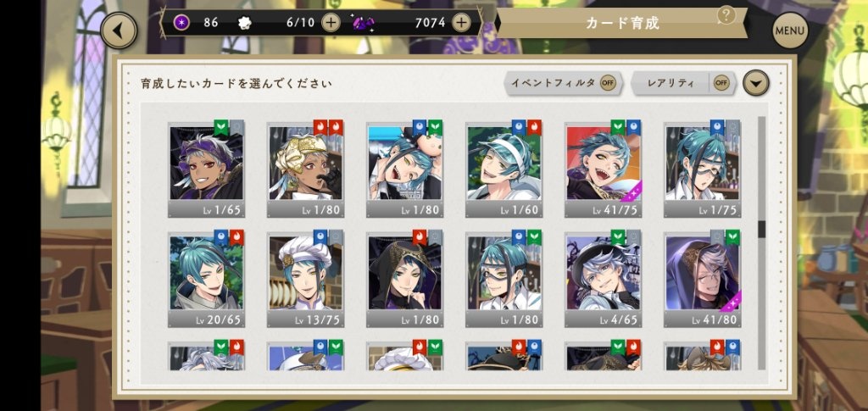Select the Lv 1/60 headband card
The image size is (868, 411).
point(504,169)
